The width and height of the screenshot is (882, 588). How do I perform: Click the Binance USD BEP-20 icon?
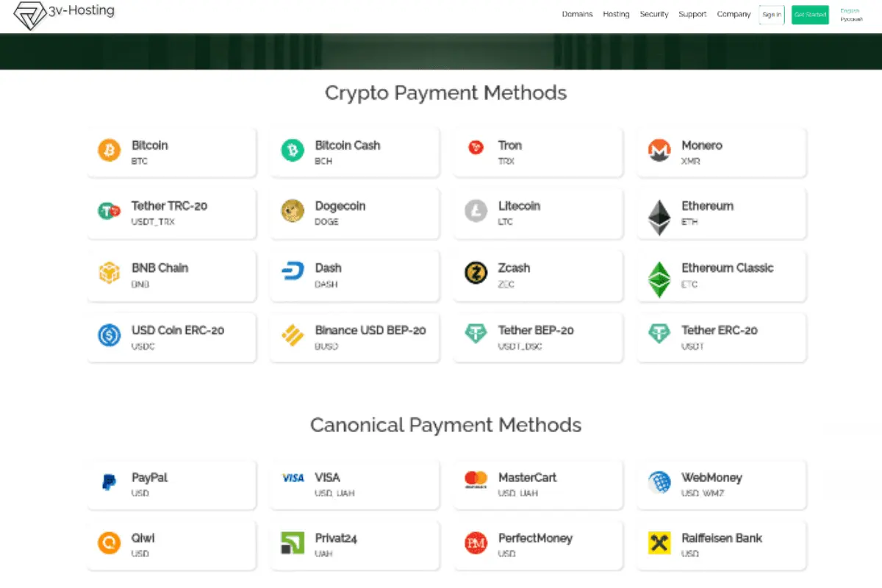click(293, 335)
